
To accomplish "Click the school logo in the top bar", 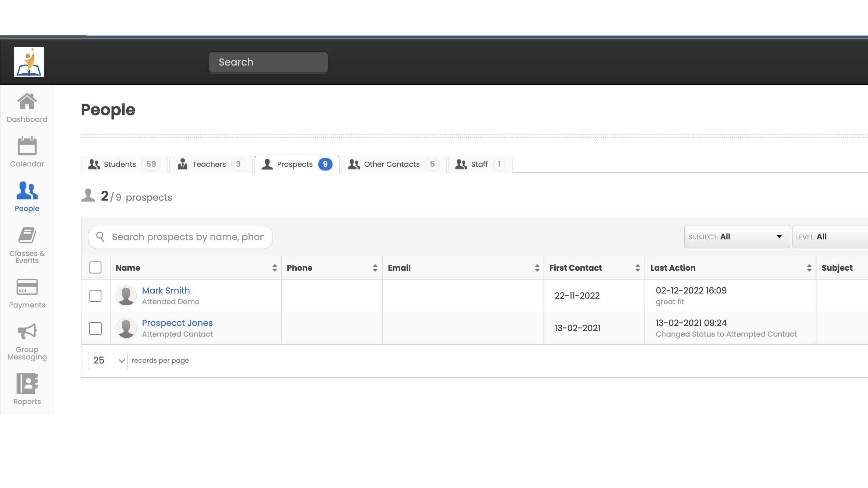I will pos(29,62).
